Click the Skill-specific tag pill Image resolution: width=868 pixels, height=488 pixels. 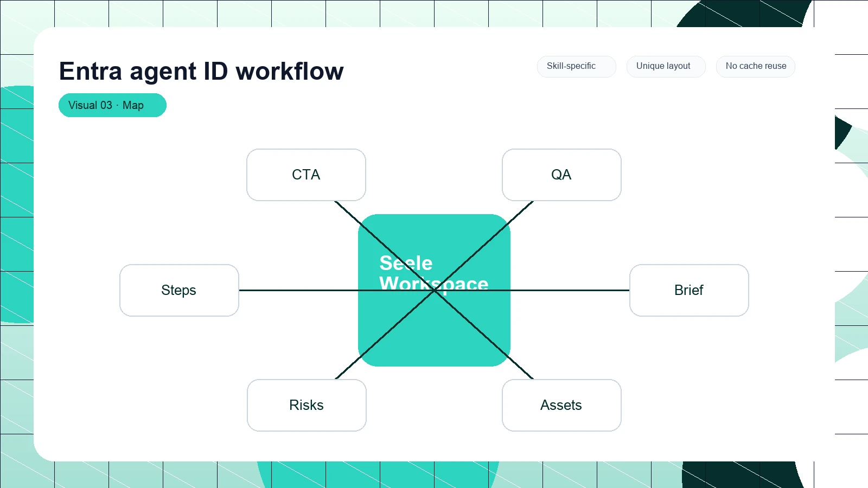(576, 66)
